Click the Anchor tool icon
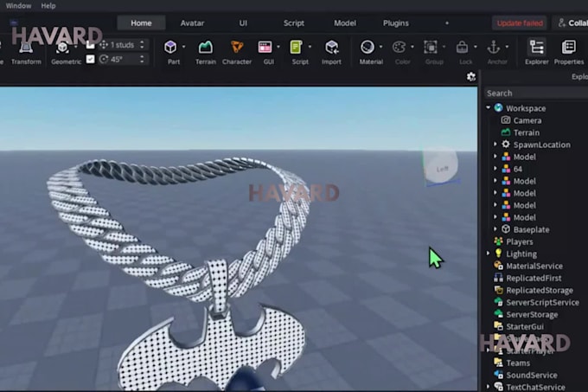The image size is (588, 392). tap(493, 48)
